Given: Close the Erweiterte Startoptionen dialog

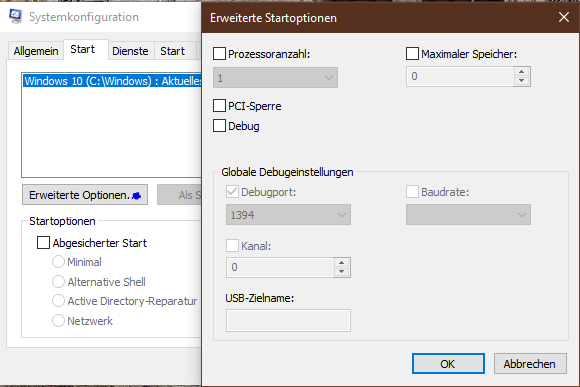Looking at the screenshot, I should pyautogui.click(x=564, y=17).
